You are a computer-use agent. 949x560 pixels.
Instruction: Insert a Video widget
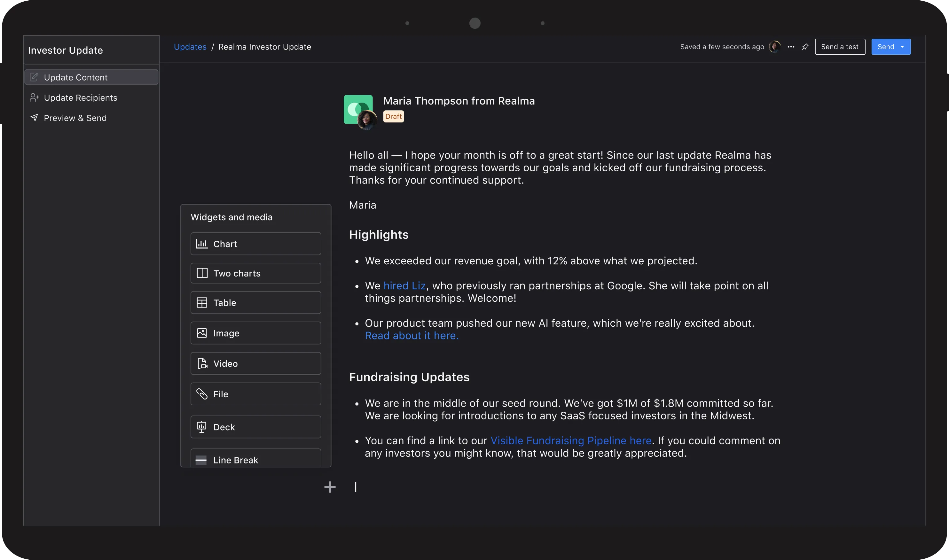255,363
